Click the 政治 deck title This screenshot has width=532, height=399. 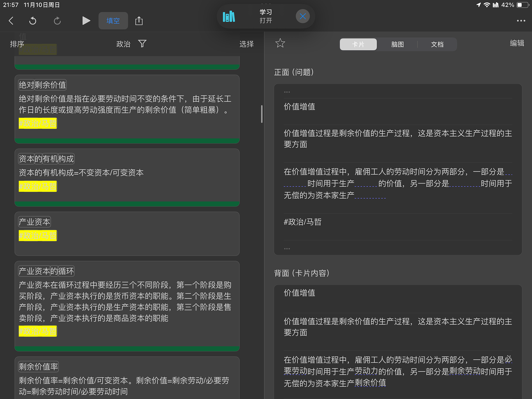click(123, 44)
